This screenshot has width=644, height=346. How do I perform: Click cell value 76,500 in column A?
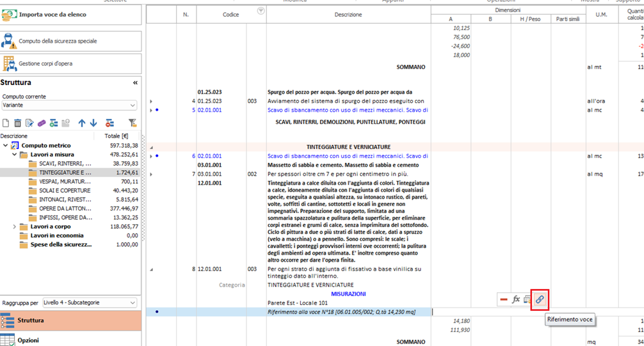click(462, 37)
